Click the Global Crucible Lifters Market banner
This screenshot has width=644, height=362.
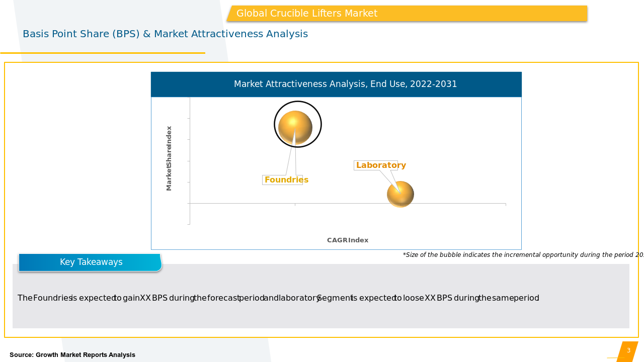click(407, 14)
